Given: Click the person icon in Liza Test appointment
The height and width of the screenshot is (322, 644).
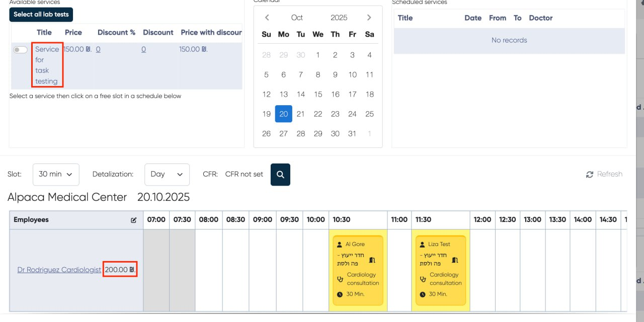Looking at the screenshot, I should click(422, 244).
